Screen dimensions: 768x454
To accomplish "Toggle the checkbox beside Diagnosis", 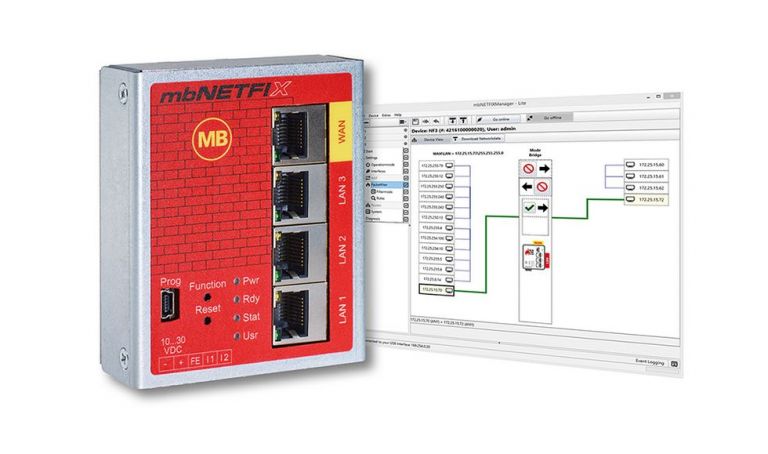I will [406, 219].
